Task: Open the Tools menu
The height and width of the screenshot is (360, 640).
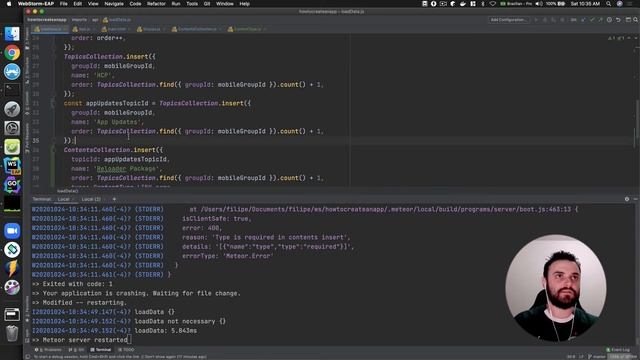Action: click(x=192, y=4)
